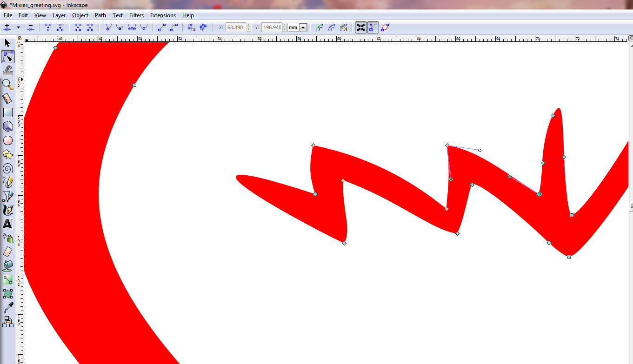This screenshot has width=633, height=364.
Task: Select the Star tool
Action: click(x=7, y=154)
